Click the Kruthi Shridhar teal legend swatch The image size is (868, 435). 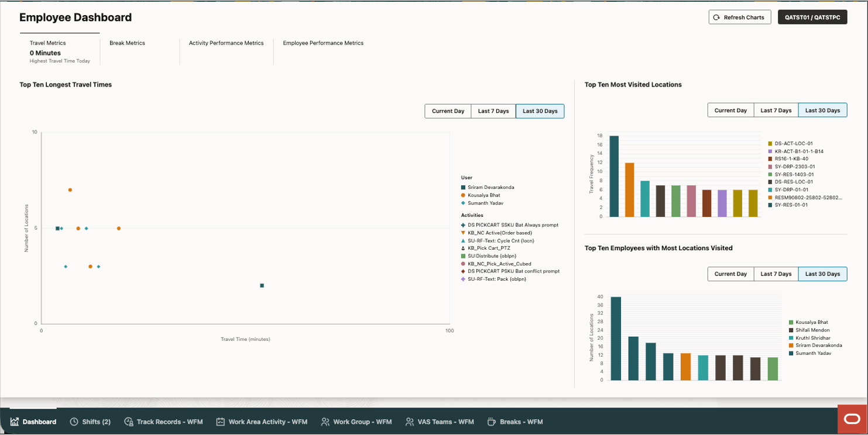click(791, 338)
